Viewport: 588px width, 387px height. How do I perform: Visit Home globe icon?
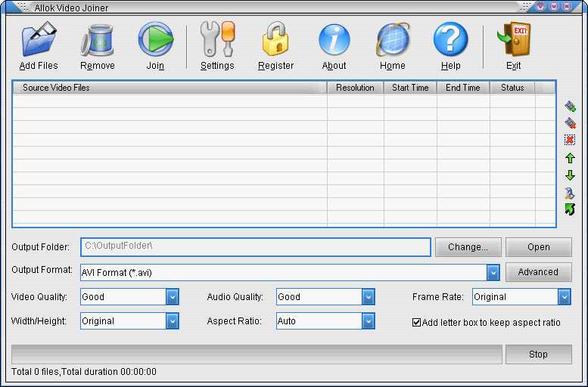tap(393, 40)
